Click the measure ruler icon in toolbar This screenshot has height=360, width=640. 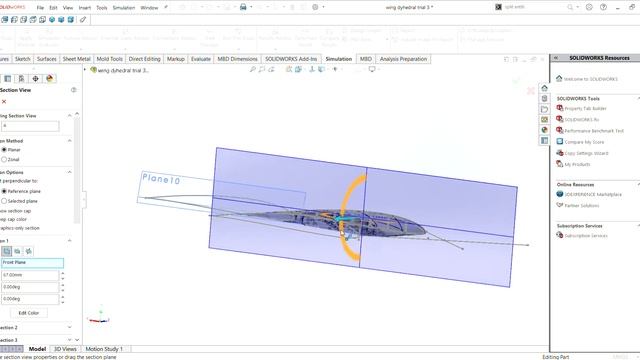click(83, 19)
